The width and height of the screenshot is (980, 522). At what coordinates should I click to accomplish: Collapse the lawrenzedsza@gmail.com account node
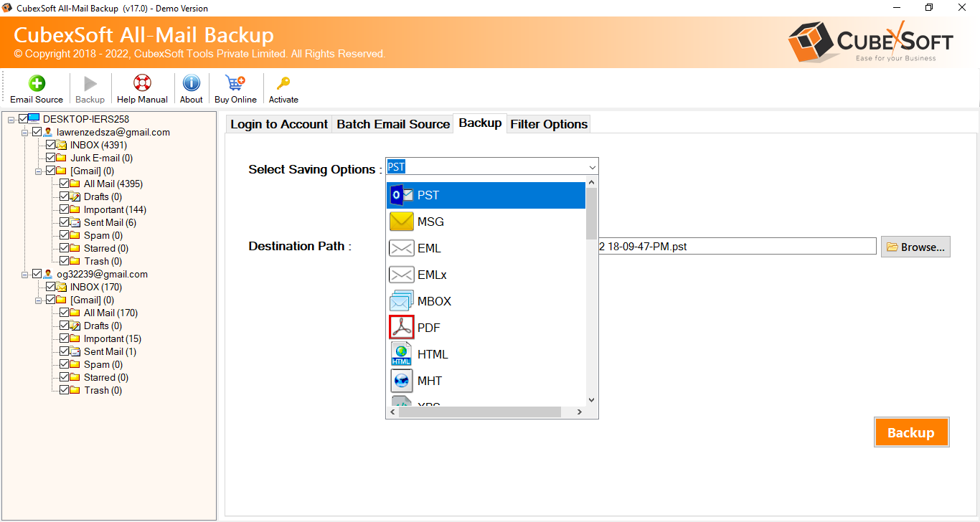tap(25, 132)
